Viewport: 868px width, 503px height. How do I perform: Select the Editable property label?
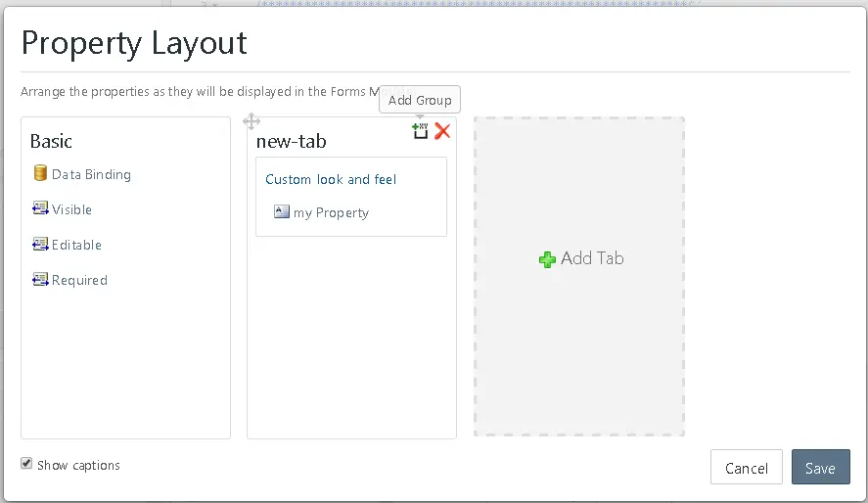[77, 245]
